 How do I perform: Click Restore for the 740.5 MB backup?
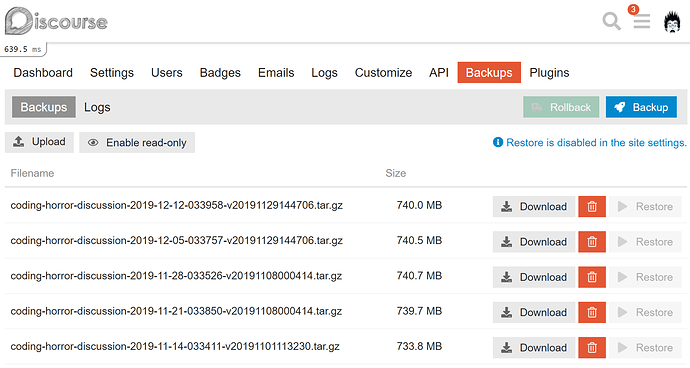[x=645, y=242]
